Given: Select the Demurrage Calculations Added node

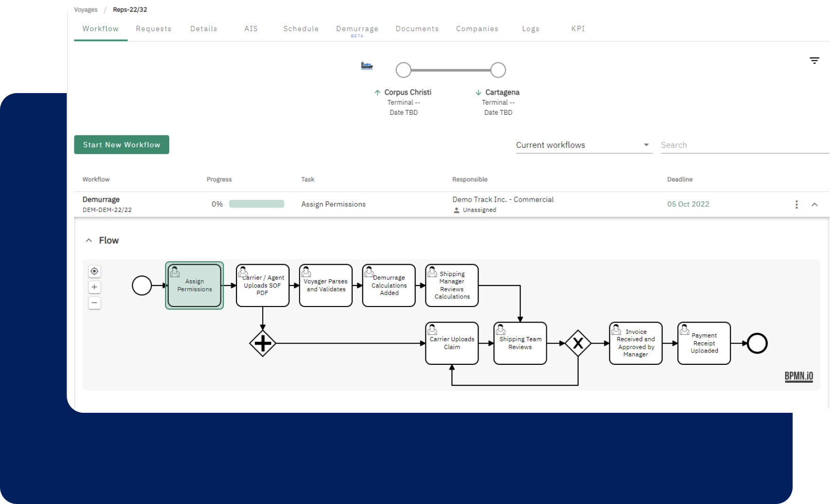Looking at the screenshot, I should (389, 285).
